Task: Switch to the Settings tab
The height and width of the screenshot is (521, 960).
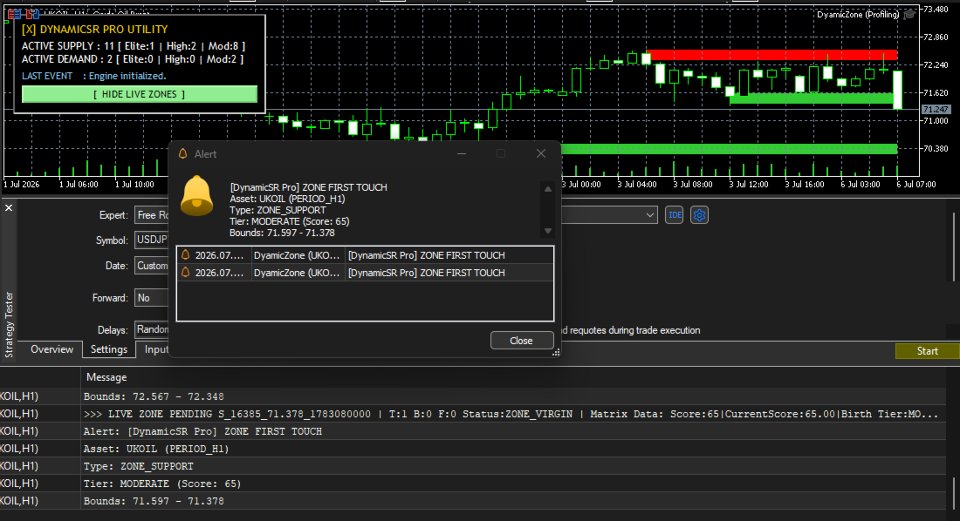Action: pos(109,349)
